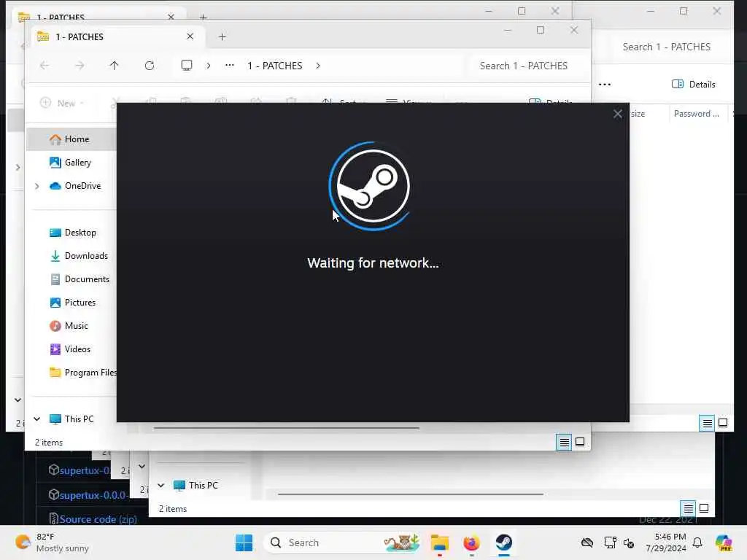
Task: Click the taskbar Search box
Action: [x=342, y=542]
